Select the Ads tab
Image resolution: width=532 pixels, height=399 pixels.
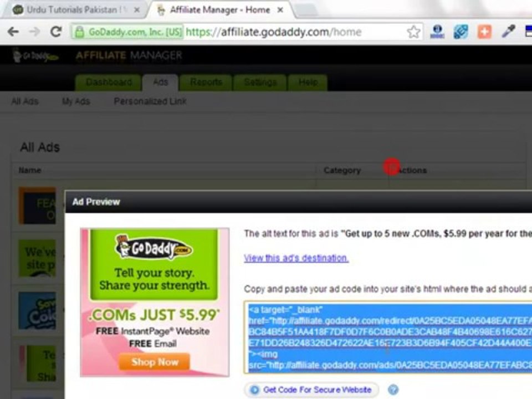160,83
